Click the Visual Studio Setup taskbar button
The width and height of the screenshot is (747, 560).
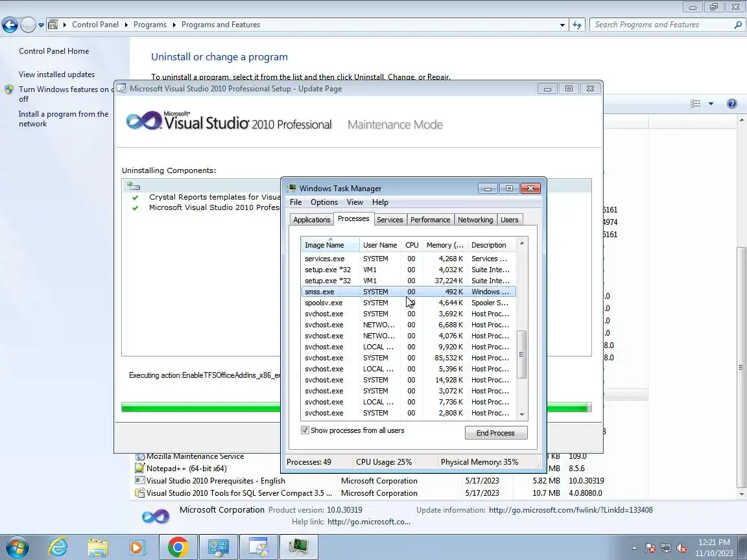pos(259,547)
